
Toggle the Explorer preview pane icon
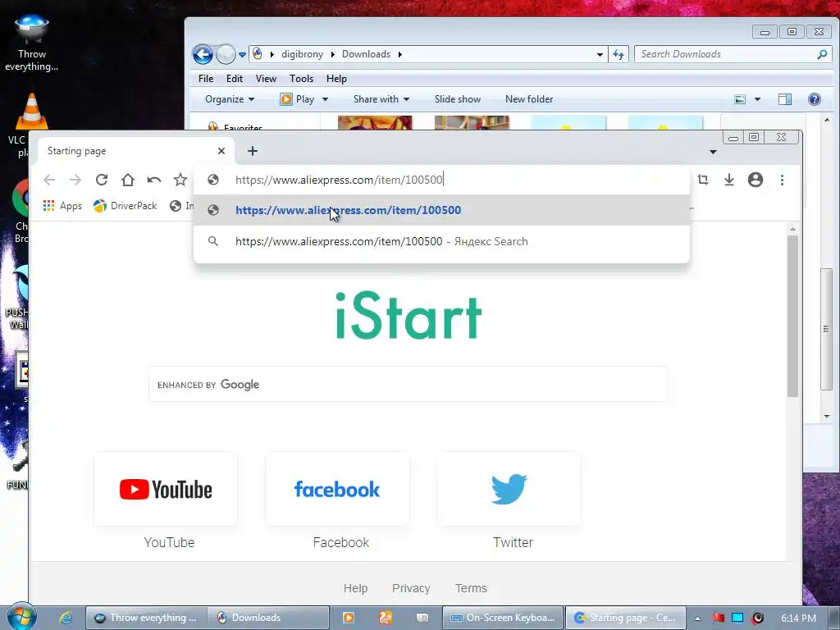(785, 99)
